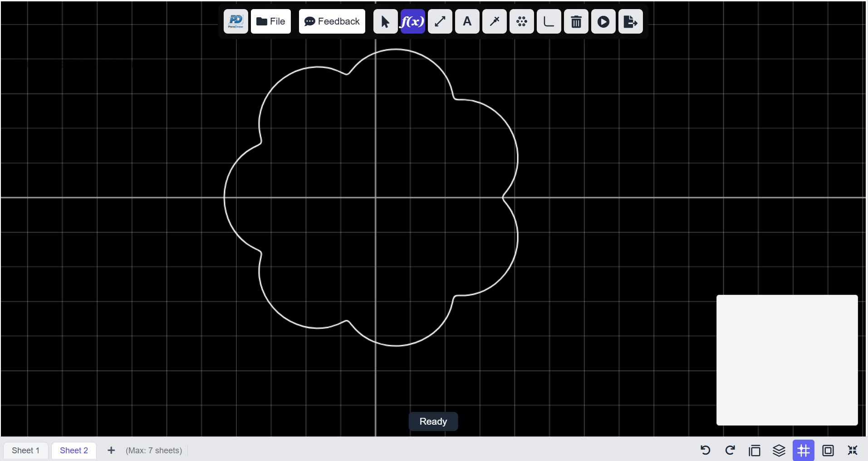This screenshot has width=868, height=461.
Task: Switch to Sheet 1 tab
Action: (25, 451)
